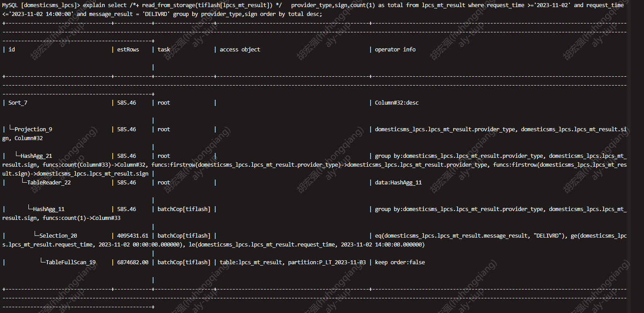
Task: Click 'order by total desc;' in query
Action: [291, 14]
